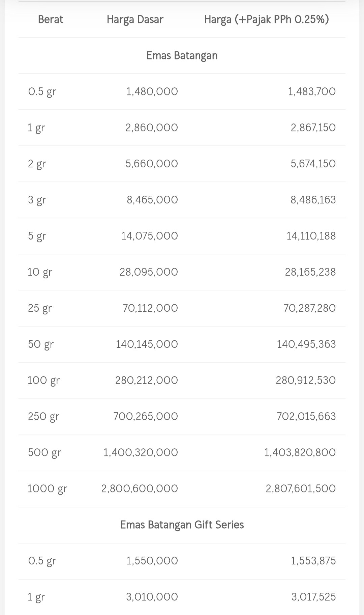Click the 702,015,663 price with tax
This screenshot has height=615, width=364.
pos(306,417)
